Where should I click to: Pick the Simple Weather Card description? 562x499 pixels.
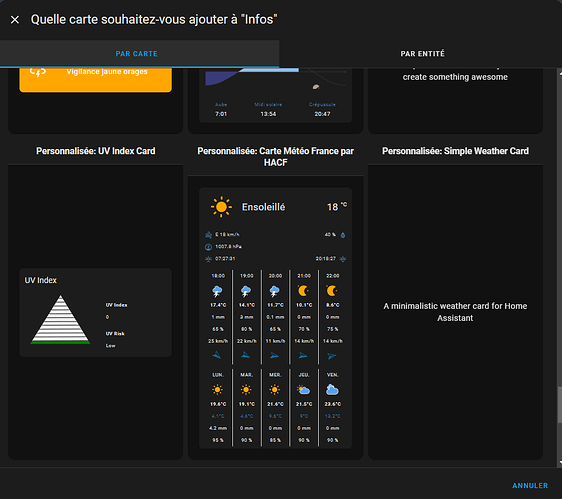tap(455, 312)
